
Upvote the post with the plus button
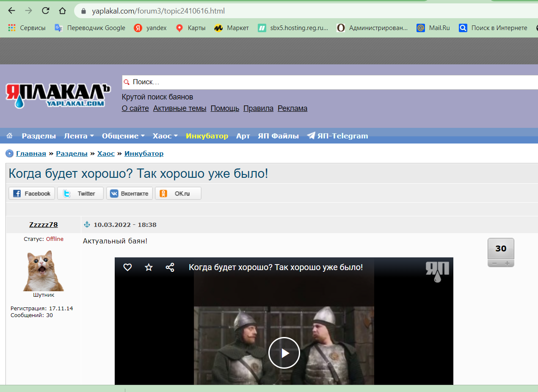pyautogui.click(x=507, y=263)
